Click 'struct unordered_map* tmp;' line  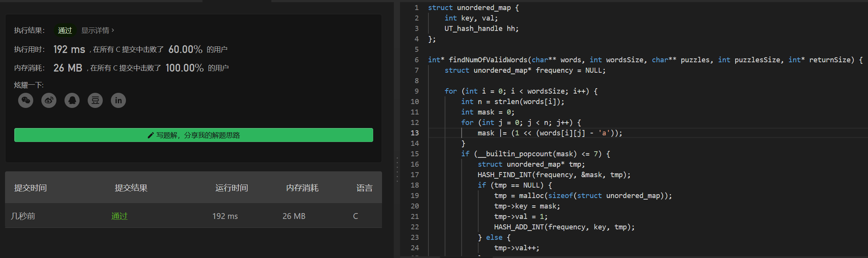click(x=531, y=164)
